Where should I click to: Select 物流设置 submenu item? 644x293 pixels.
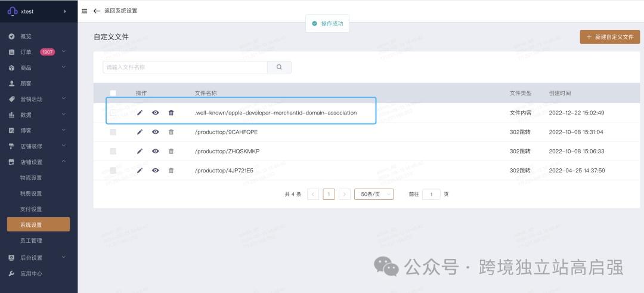[31, 178]
